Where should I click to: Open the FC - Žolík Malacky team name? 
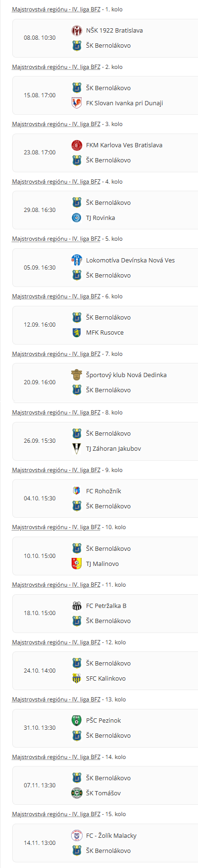pyautogui.click(x=111, y=835)
